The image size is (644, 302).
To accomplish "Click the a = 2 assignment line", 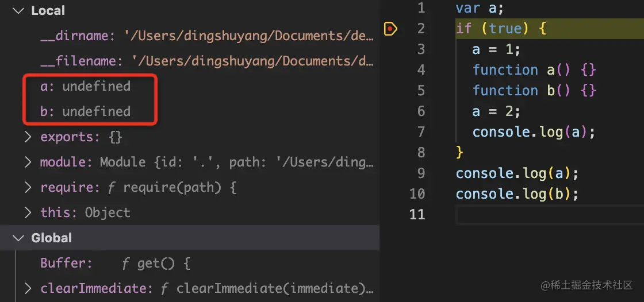I will point(496,111).
